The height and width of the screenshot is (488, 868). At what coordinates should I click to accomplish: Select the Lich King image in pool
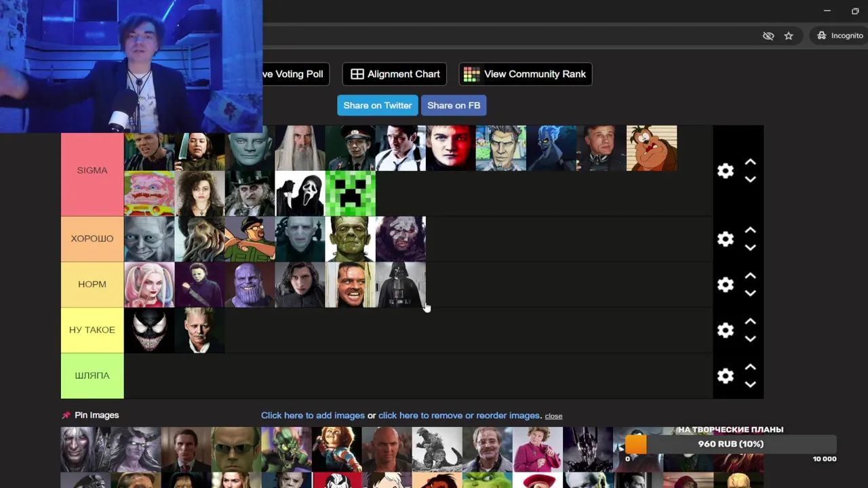pos(86,449)
